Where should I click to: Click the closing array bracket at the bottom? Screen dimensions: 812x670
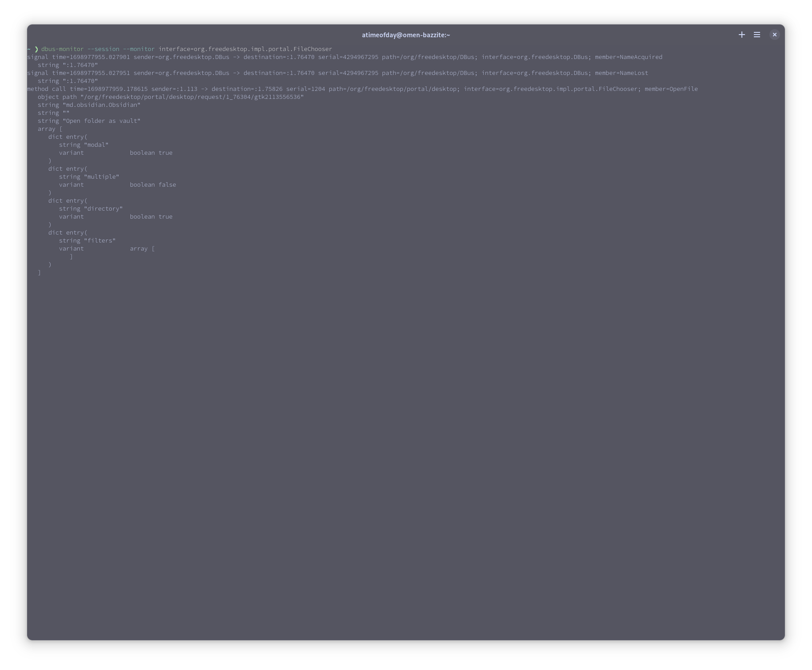[40, 272]
